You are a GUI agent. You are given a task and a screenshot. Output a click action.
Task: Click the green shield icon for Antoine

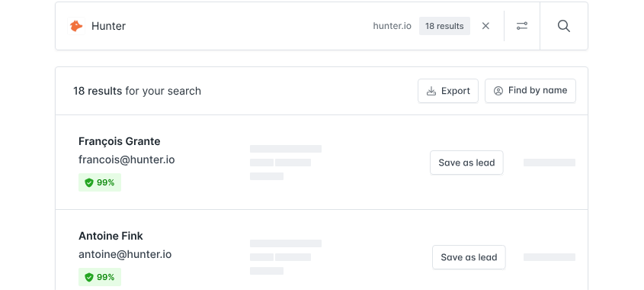(x=89, y=277)
